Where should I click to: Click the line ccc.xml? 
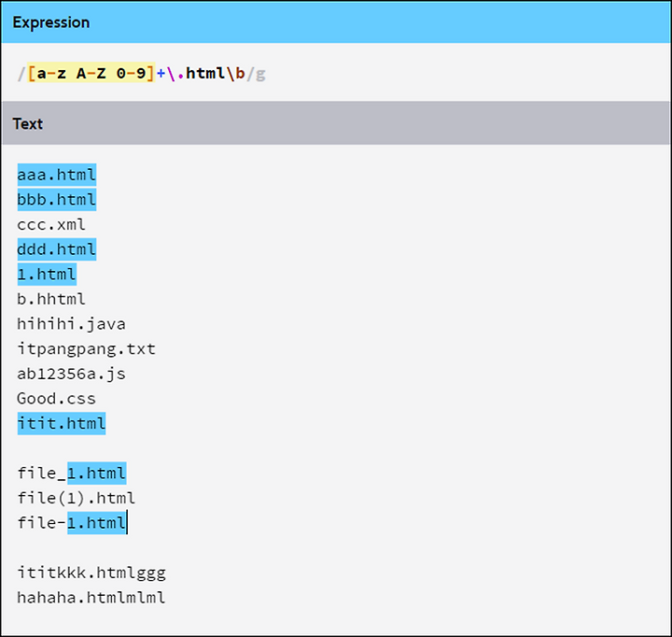(51, 224)
